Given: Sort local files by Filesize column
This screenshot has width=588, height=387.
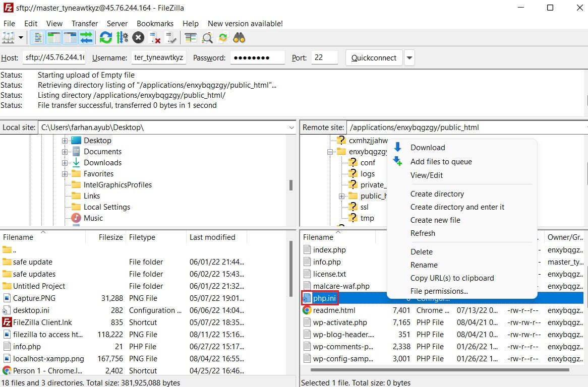Looking at the screenshot, I should [106, 237].
